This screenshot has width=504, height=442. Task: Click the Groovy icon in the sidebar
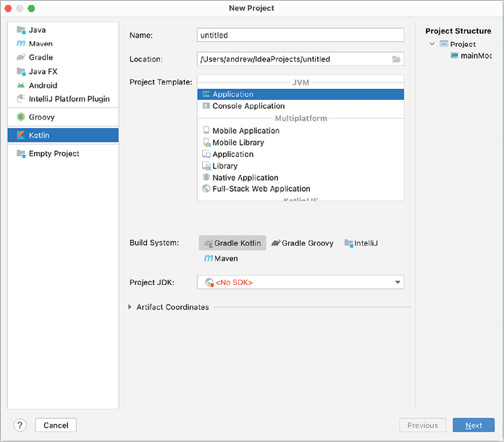[x=21, y=117]
